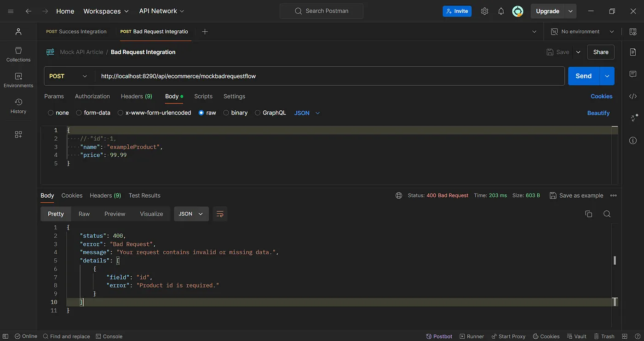This screenshot has height=341, width=644.
Task: Open the configure workspace sidebar grid icon
Action: click(x=18, y=134)
